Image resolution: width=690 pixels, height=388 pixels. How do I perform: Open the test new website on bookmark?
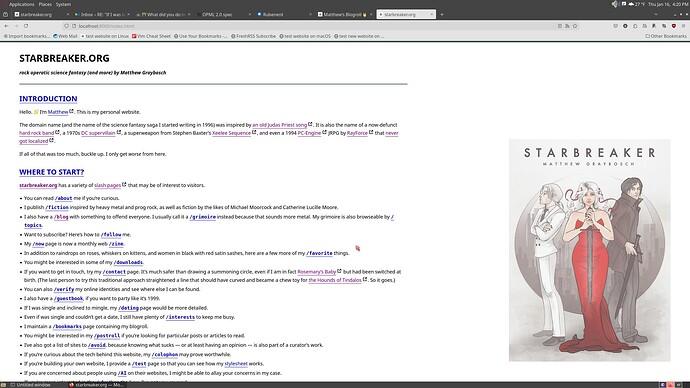pyautogui.click(x=359, y=36)
